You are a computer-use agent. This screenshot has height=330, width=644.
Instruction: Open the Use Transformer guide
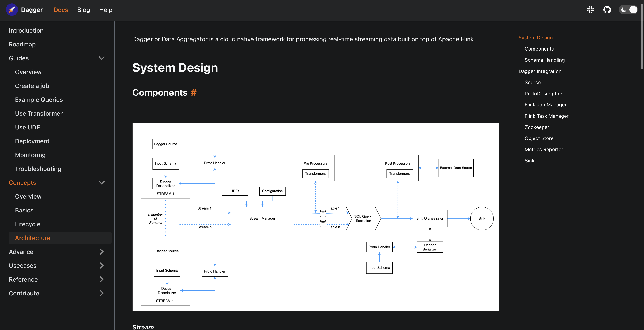click(39, 113)
